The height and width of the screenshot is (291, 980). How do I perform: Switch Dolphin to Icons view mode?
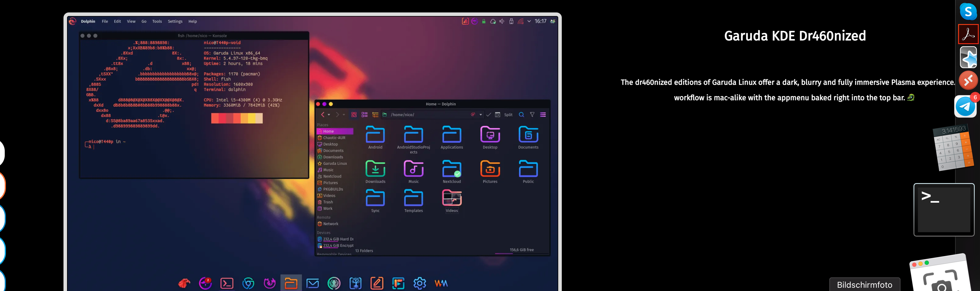tap(354, 115)
